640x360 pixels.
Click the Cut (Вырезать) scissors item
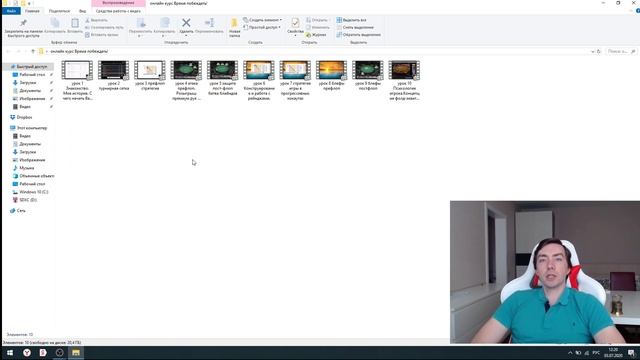(x=96, y=20)
